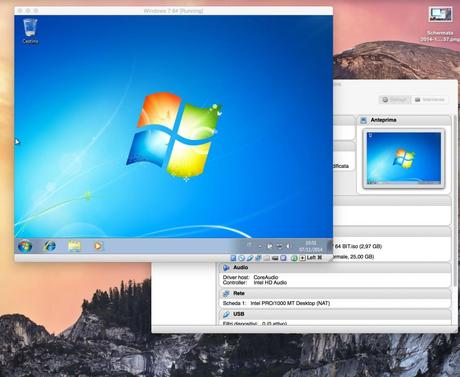Click the Show desktop strip at taskbar end
Viewport: 460px width, 377px height.
click(330, 246)
